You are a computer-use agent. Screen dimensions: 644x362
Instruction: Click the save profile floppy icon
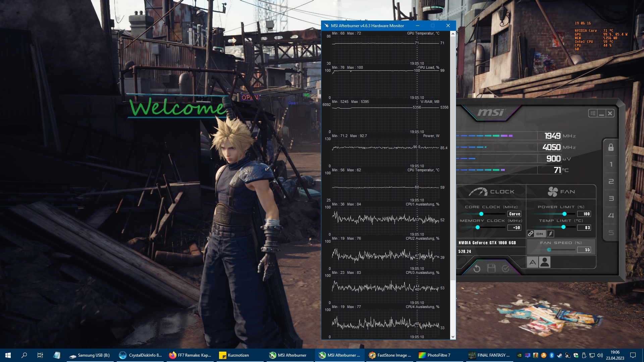(491, 268)
